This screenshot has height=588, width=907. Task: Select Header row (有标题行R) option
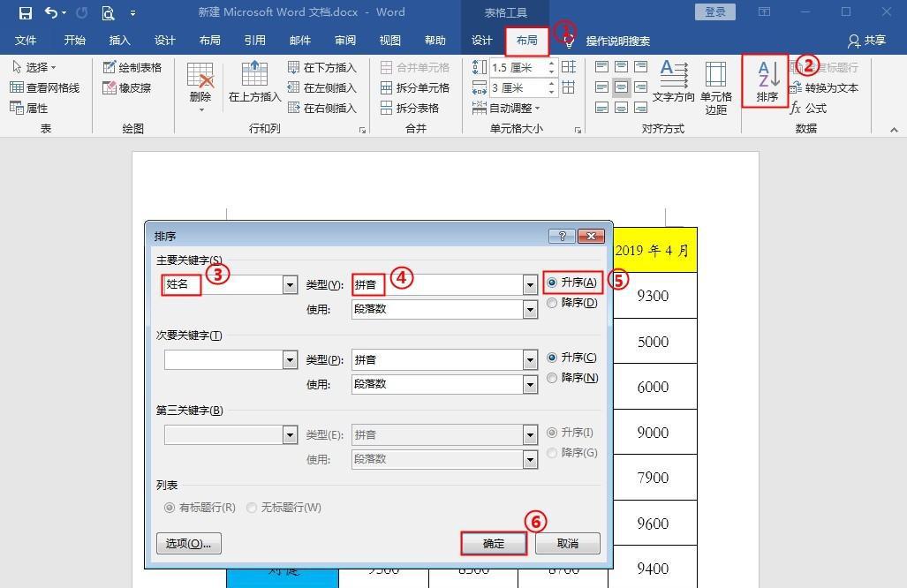pyautogui.click(x=200, y=508)
